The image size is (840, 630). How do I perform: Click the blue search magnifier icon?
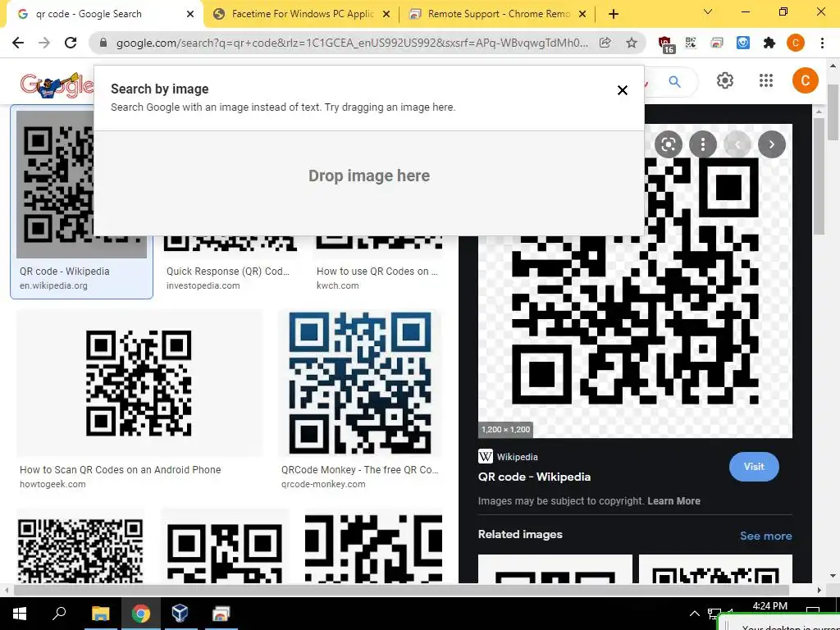(x=674, y=81)
